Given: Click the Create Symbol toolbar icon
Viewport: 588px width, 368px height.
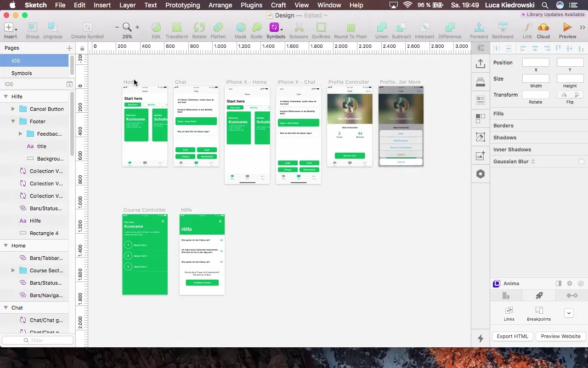Looking at the screenshot, I should coord(87,28).
